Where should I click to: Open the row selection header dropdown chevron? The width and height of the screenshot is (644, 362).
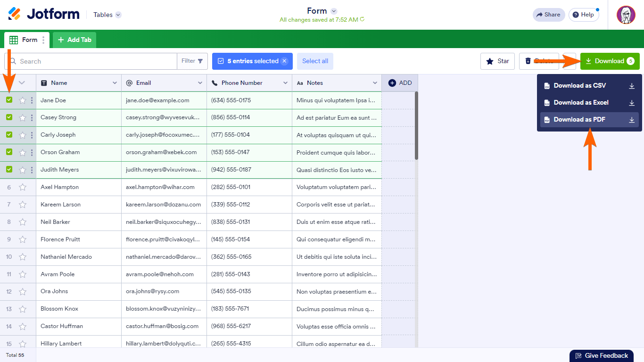click(x=22, y=83)
